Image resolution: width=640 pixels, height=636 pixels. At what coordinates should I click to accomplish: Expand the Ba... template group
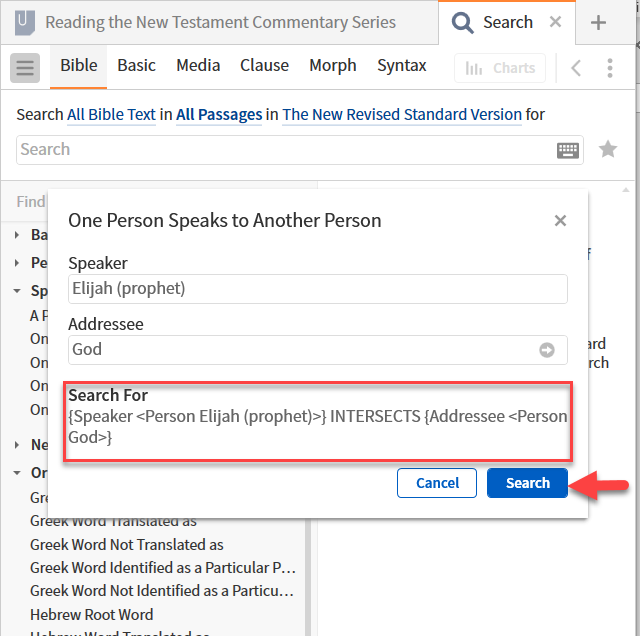(17, 235)
